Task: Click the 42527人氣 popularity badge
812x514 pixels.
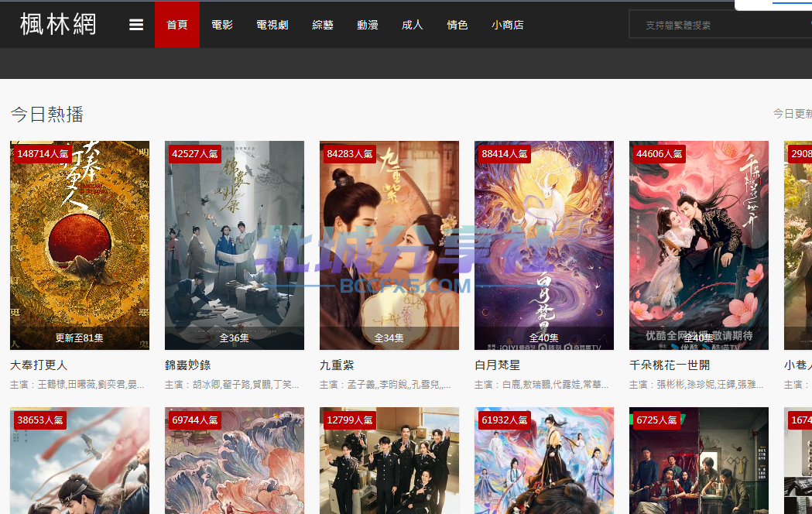Action: tap(195, 154)
